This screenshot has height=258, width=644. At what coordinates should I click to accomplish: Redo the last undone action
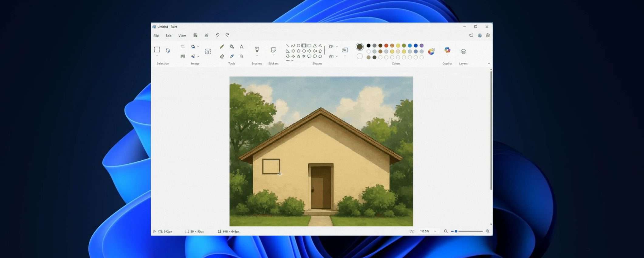point(227,35)
